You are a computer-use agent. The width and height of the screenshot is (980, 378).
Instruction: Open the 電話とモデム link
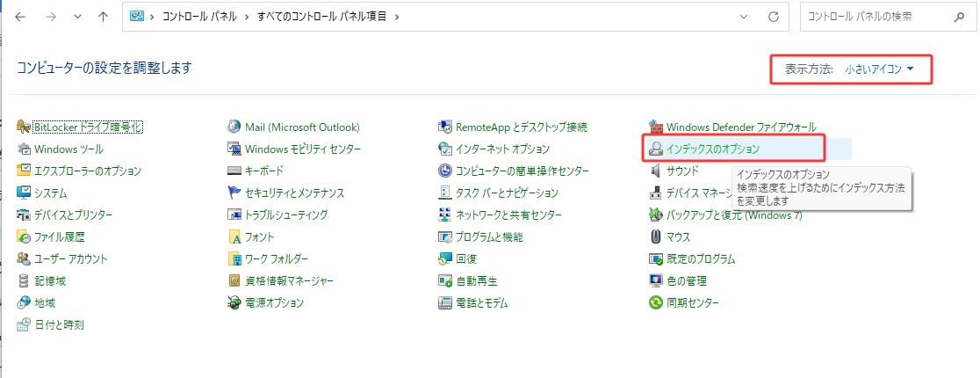coord(482,303)
